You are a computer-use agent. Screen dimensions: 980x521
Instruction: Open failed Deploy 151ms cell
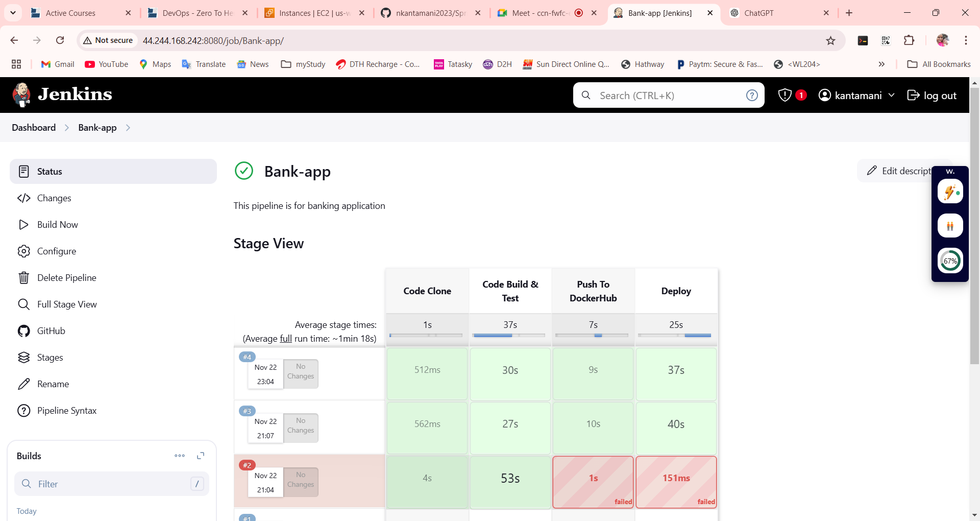(x=676, y=482)
